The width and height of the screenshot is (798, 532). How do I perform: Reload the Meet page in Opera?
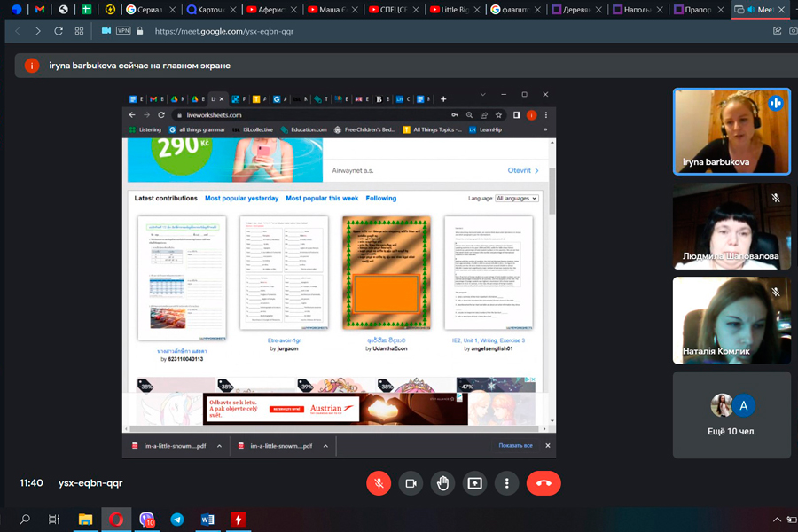coord(59,31)
